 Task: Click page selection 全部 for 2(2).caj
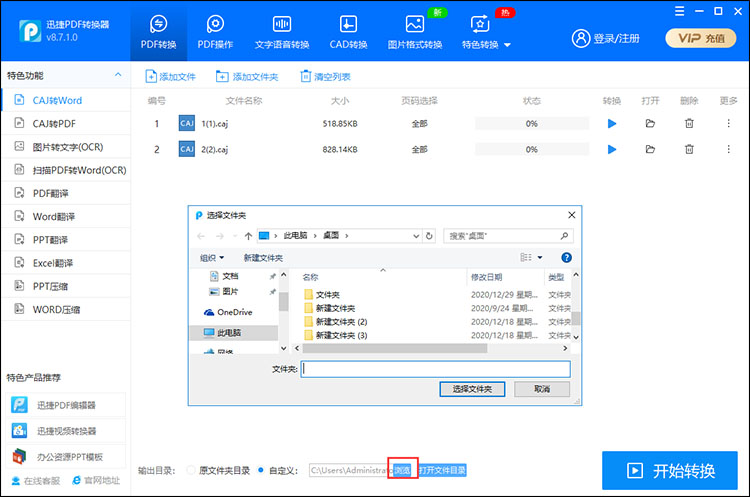[419, 149]
